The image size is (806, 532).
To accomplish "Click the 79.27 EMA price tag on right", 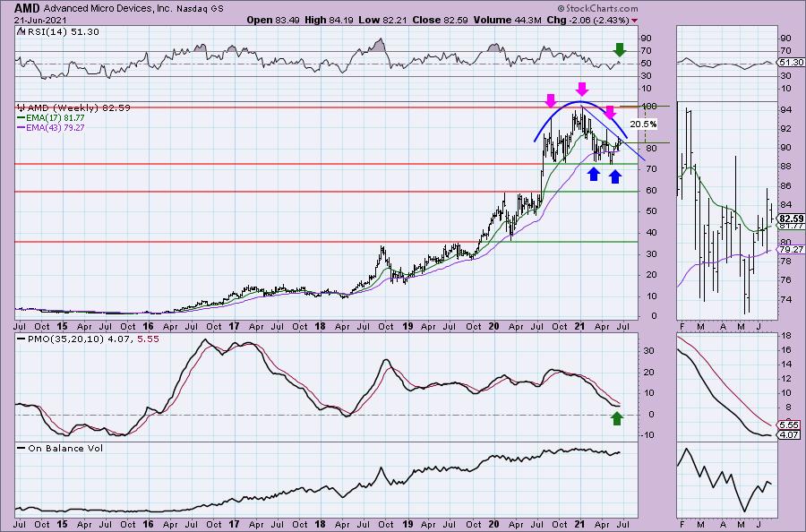I will tap(792, 249).
